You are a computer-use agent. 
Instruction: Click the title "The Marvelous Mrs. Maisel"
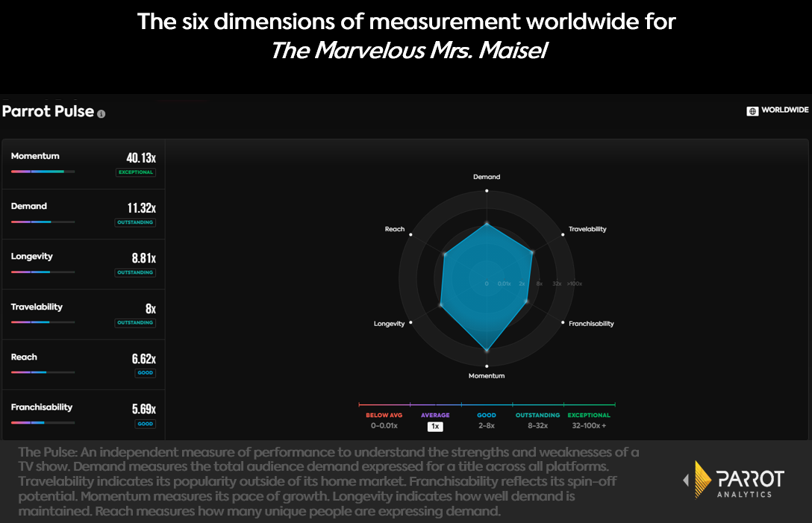tap(409, 50)
